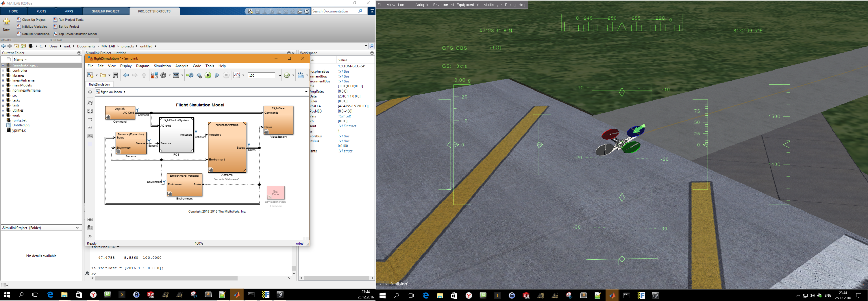Switch to the SIMULINK PROJECT tab
Image resolution: width=868 pixels, height=301 pixels.
click(105, 11)
